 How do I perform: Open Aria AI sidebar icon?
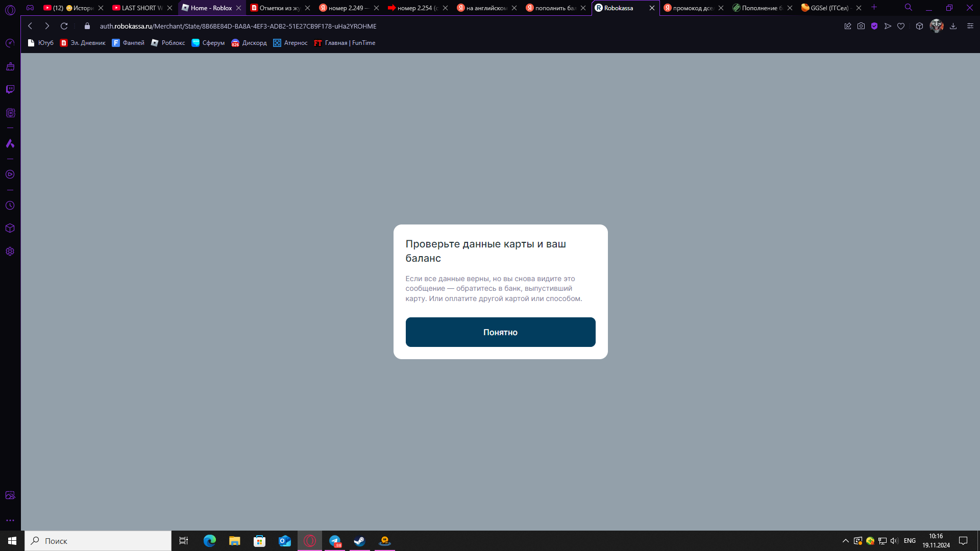[x=10, y=143]
